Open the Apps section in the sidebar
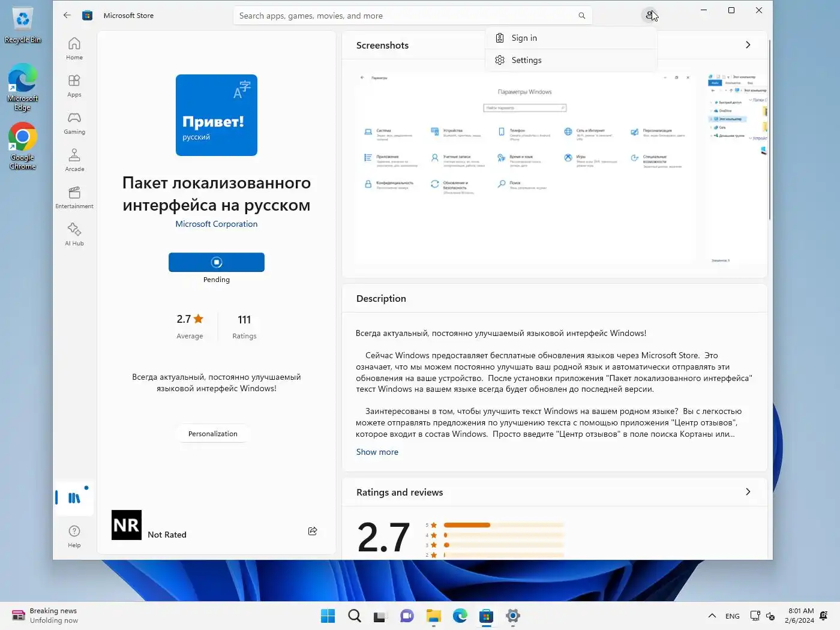 click(x=74, y=86)
